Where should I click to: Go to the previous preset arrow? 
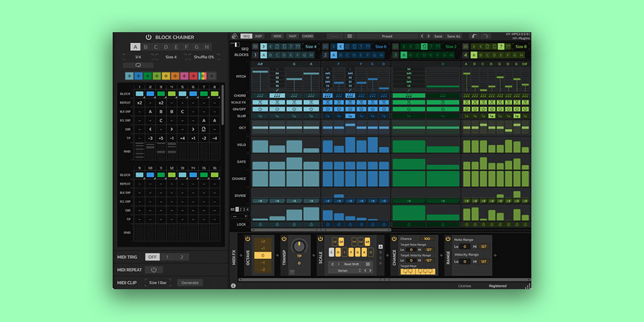click(x=422, y=36)
